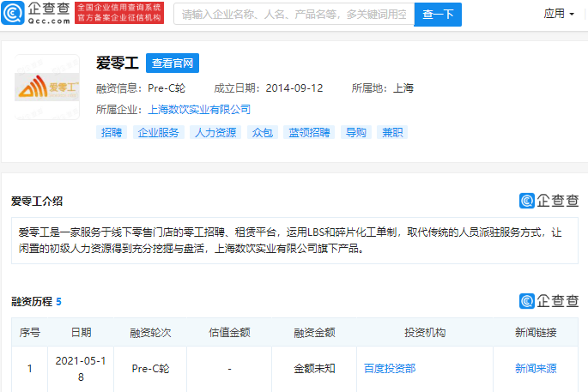Click the 爱零工 company title
Viewport: 588px width, 392px height.
pyautogui.click(x=118, y=63)
